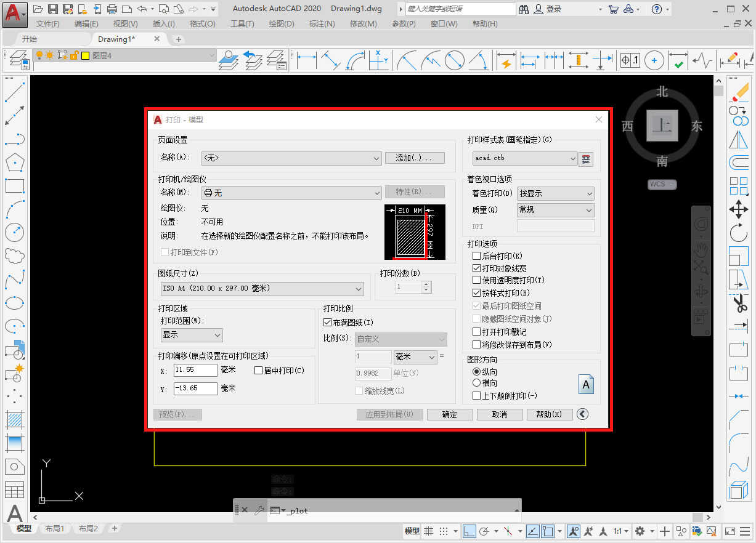
Task: Open the 标注(N) menu
Action: click(x=322, y=23)
